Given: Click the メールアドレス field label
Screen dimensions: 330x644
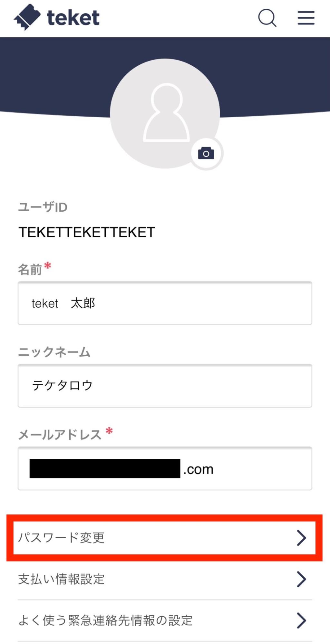Looking at the screenshot, I should click(60, 435).
